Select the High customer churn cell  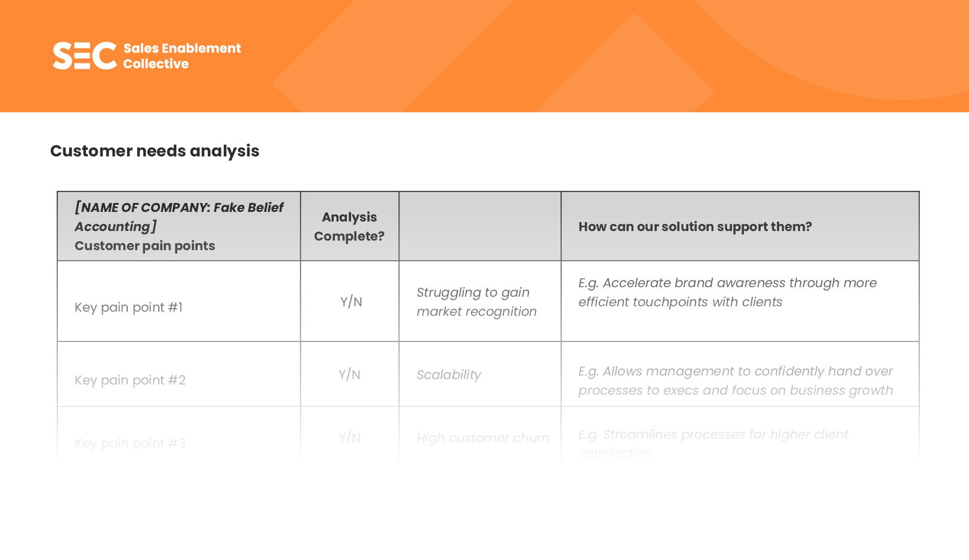(482, 438)
